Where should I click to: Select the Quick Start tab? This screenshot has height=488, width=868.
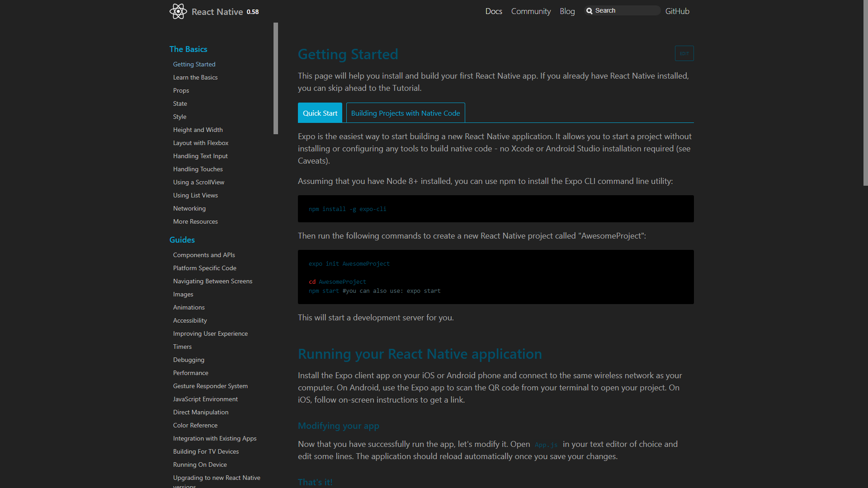tap(320, 113)
